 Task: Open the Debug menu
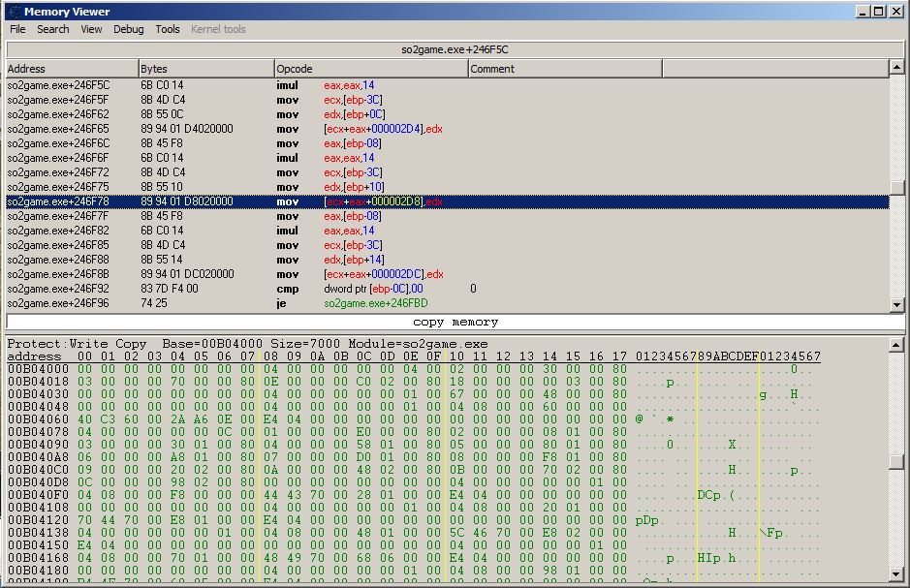point(128,29)
